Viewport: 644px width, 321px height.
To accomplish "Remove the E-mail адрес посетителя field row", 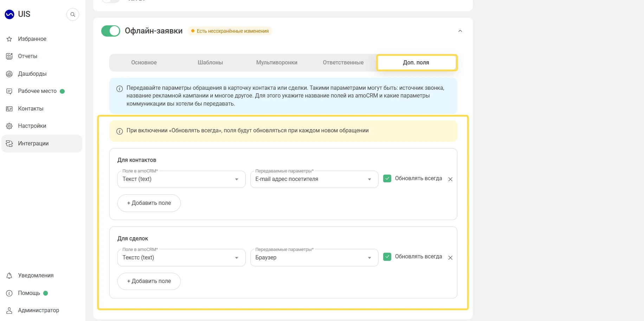I will pos(450,179).
